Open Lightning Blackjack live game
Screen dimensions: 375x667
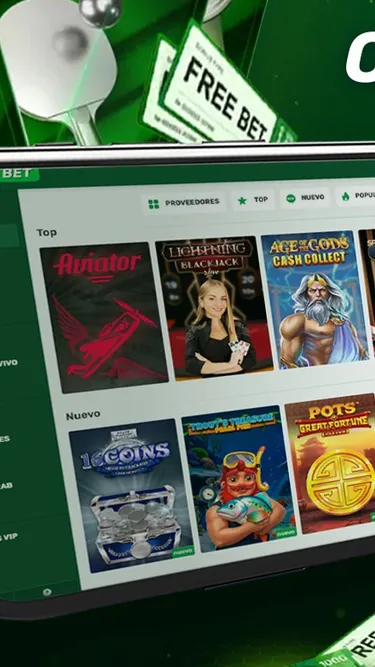(214, 308)
